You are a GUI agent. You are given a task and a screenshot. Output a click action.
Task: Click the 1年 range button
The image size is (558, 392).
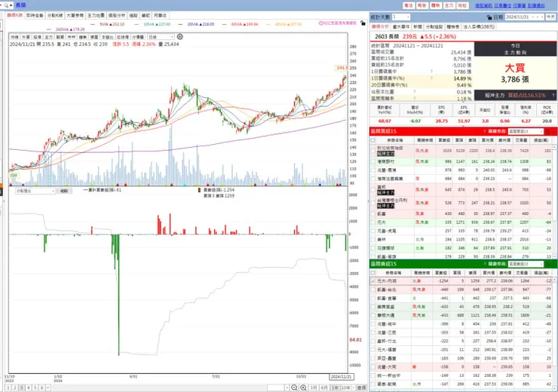click(335, 387)
